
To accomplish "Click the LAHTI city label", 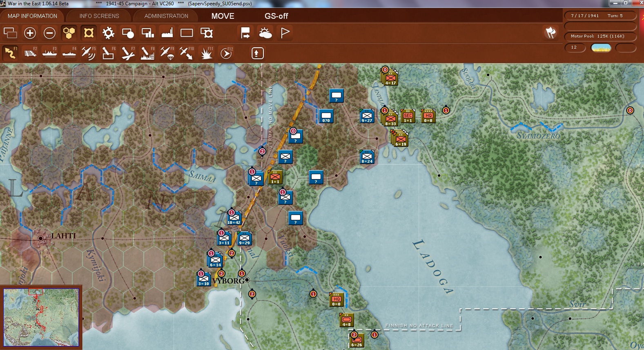I will 63,236.
